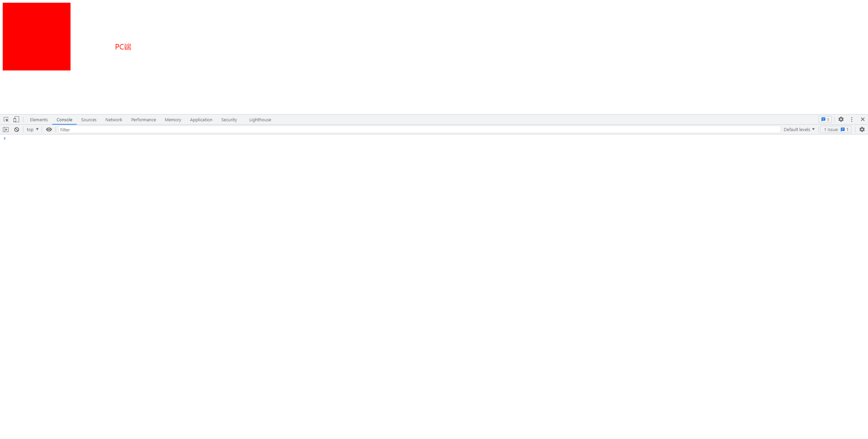This screenshot has height=439, width=868.
Task: Click the inspect element cursor icon
Action: pos(6,119)
